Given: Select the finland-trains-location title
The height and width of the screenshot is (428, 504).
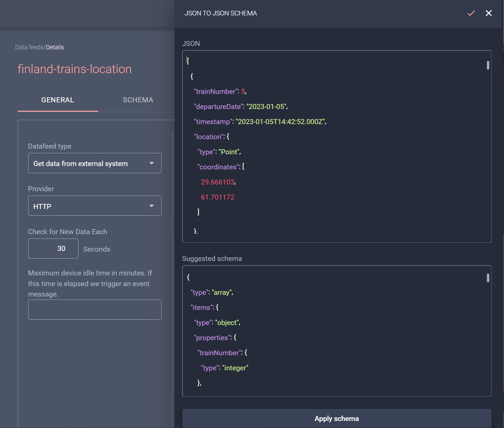Looking at the screenshot, I should tap(74, 69).
